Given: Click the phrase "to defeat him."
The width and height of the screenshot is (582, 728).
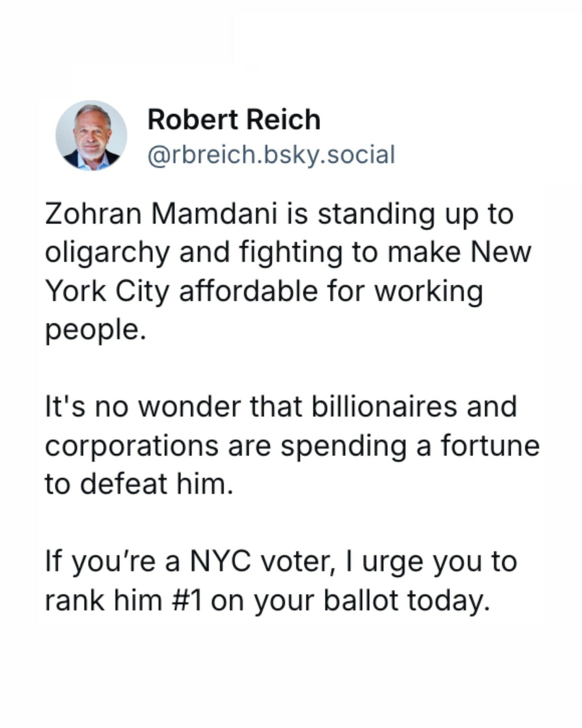Looking at the screenshot, I should click(x=139, y=484).
